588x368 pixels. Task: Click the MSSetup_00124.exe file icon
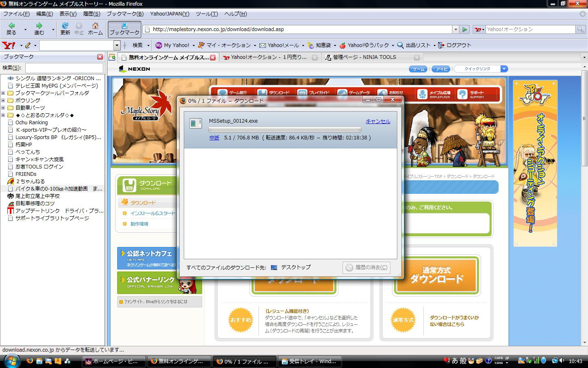point(196,123)
